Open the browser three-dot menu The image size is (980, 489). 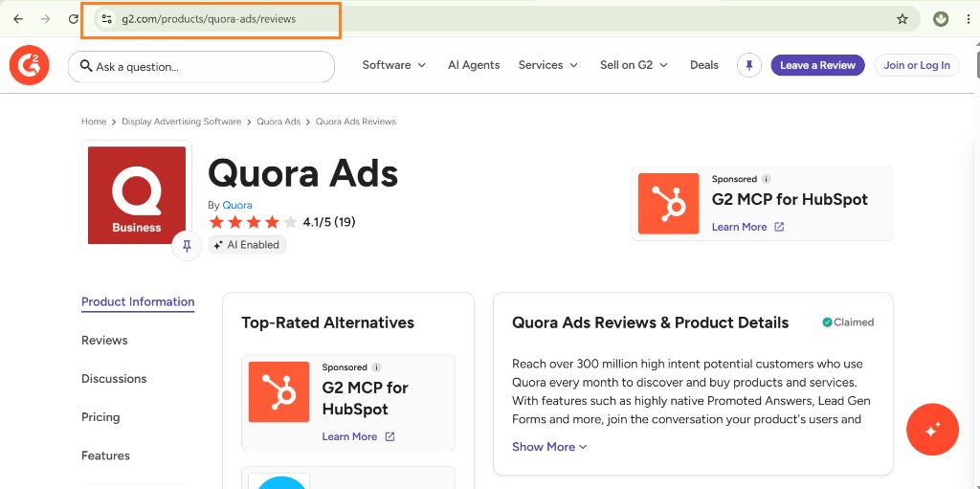pyautogui.click(x=969, y=19)
